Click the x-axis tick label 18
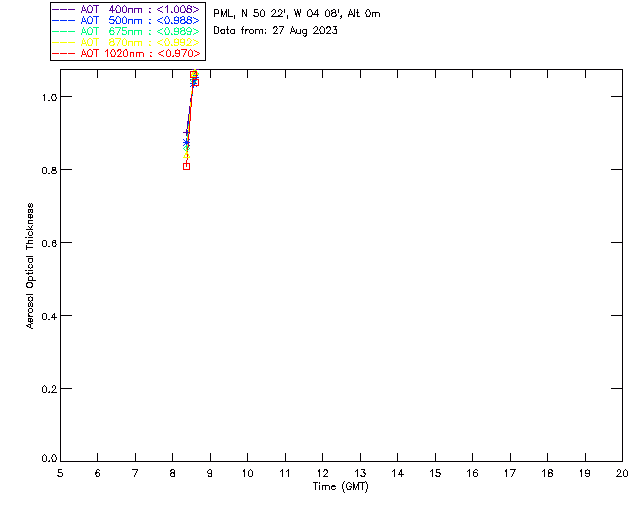Image resolution: width=640 pixels, height=512 pixels. pyautogui.click(x=547, y=473)
